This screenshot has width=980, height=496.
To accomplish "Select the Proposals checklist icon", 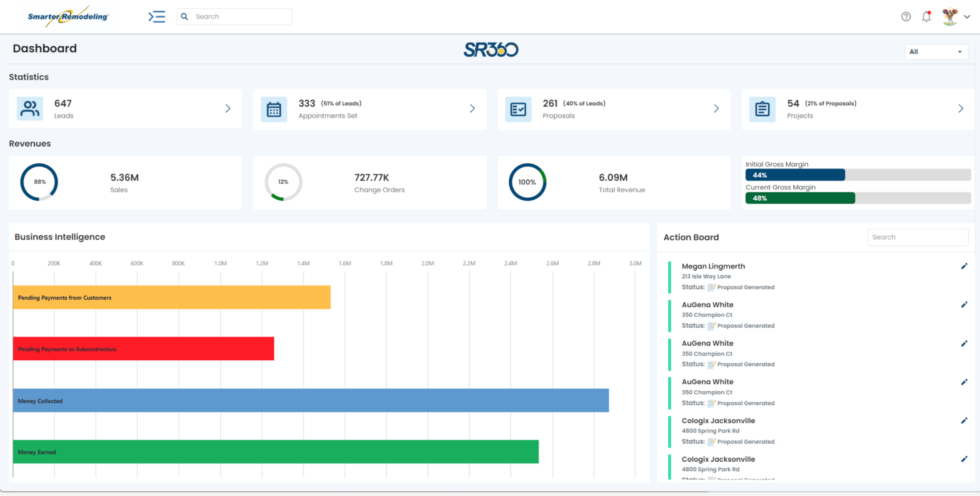I will 518,109.
